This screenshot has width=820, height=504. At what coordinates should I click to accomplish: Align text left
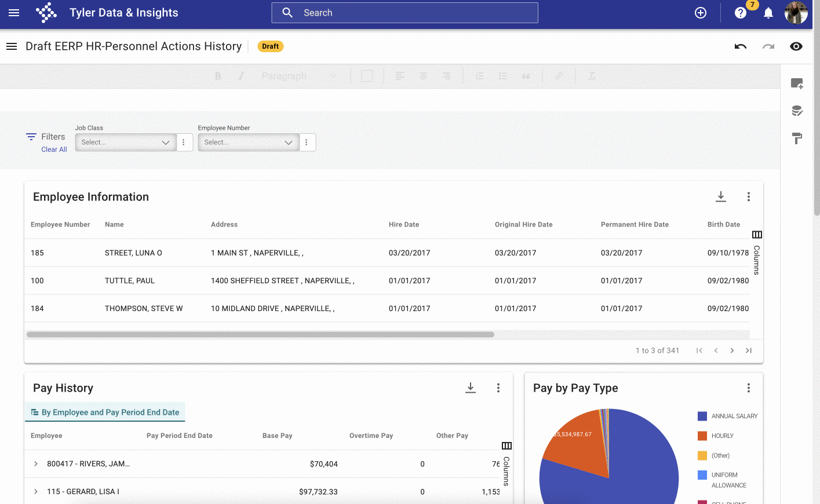[x=400, y=76]
